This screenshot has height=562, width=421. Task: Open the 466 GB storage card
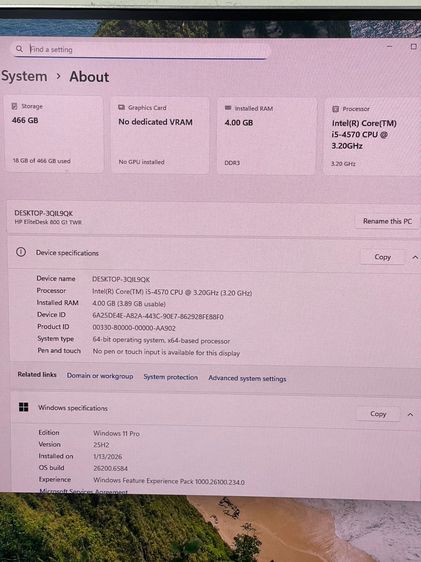click(x=53, y=134)
